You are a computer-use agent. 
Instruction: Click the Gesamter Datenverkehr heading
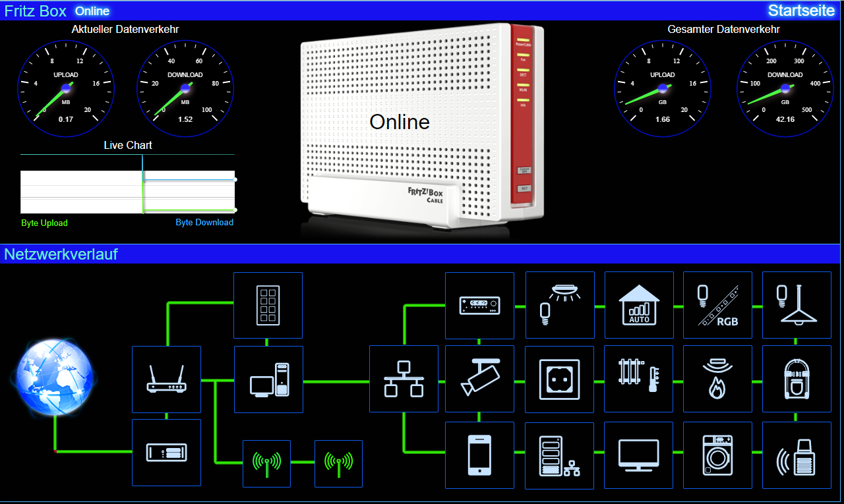[723, 29]
